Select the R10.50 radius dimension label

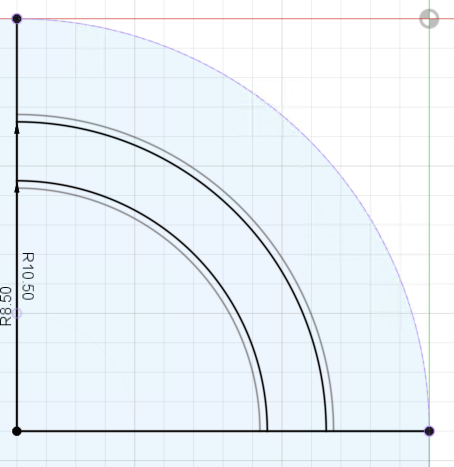[28, 276]
